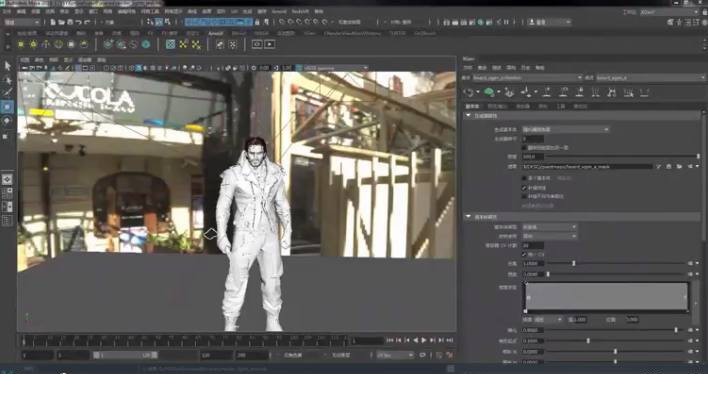Image resolution: width=708 pixels, height=397 pixels.
Task: Click the mask file path field
Action: coord(587,167)
